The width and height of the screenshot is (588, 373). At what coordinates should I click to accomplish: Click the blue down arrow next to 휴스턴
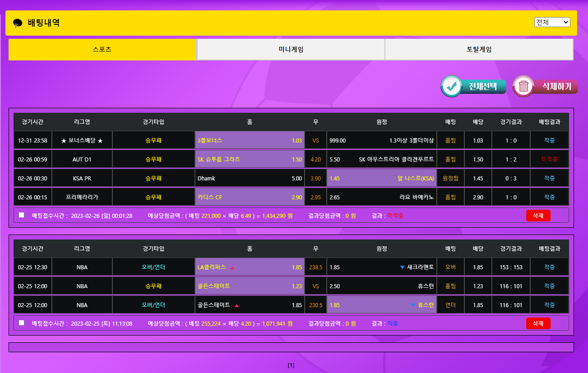(412, 305)
